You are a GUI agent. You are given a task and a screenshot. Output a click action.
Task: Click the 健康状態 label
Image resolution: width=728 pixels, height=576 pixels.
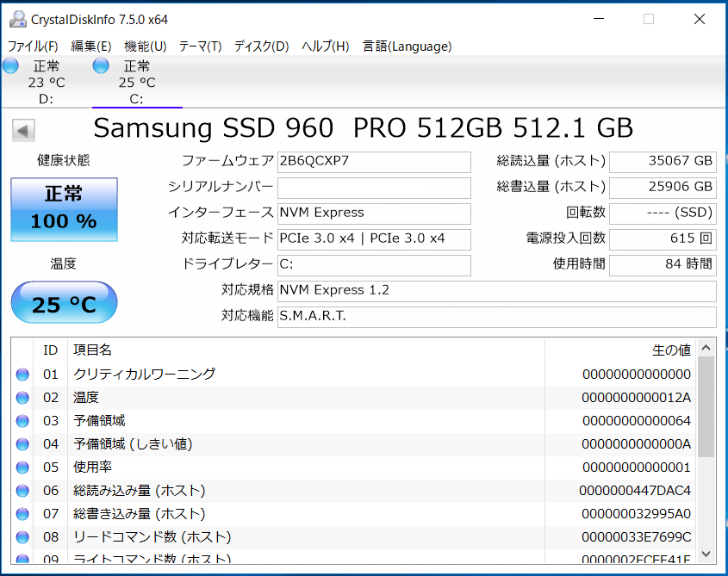coord(64,161)
